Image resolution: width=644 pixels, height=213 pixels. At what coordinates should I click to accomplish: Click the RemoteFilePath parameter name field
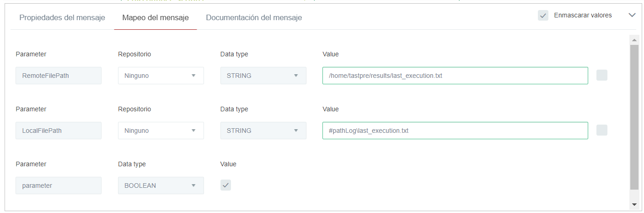[59, 76]
